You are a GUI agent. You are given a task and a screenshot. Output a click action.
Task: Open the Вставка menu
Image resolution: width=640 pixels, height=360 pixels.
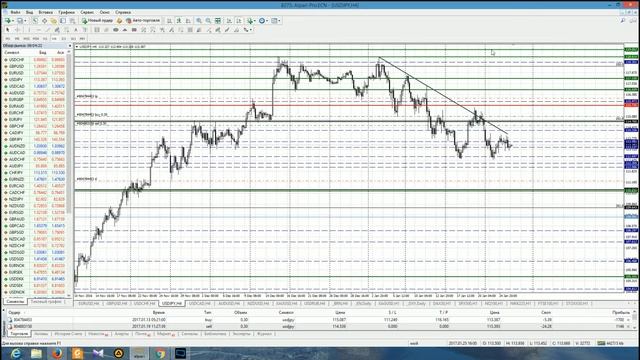[x=45, y=13]
